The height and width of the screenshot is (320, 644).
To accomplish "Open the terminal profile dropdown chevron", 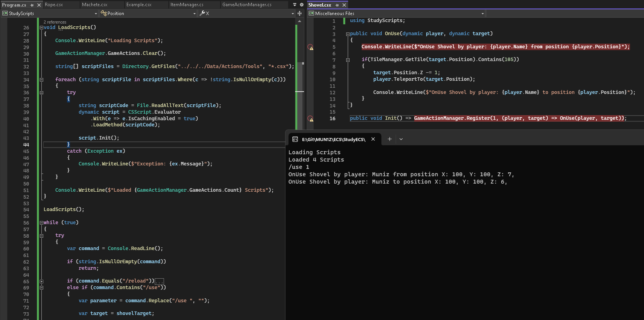I will (x=401, y=139).
